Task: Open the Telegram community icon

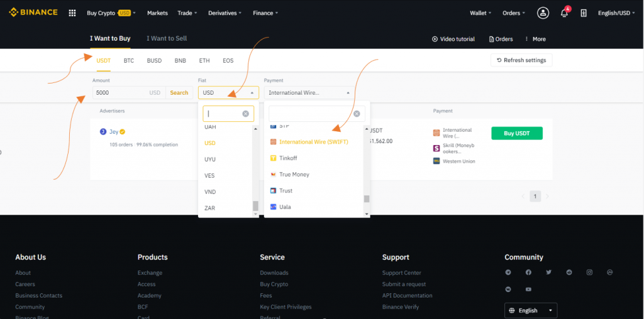Action: click(508, 273)
